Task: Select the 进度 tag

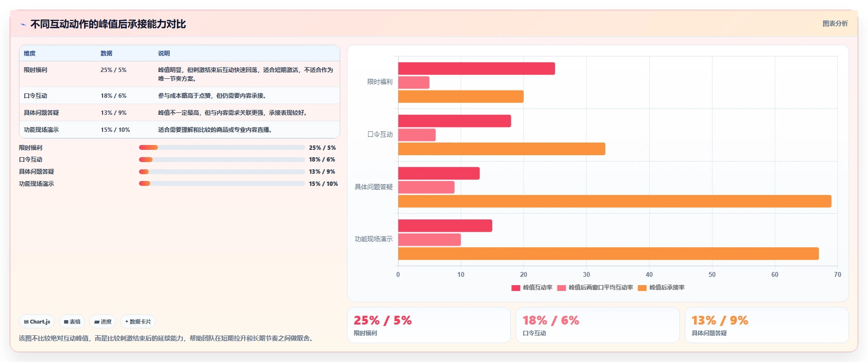Action: 103,322
